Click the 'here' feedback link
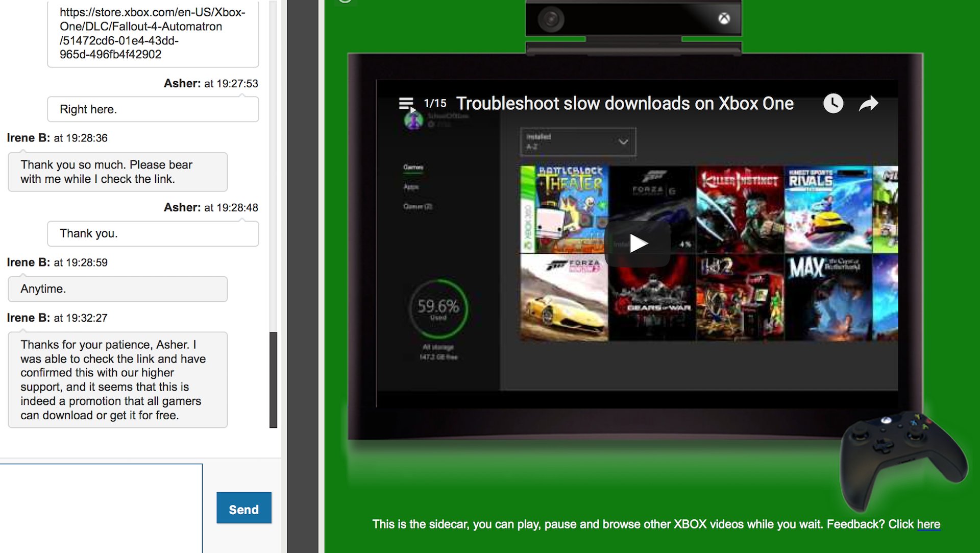 pyautogui.click(x=928, y=524)
